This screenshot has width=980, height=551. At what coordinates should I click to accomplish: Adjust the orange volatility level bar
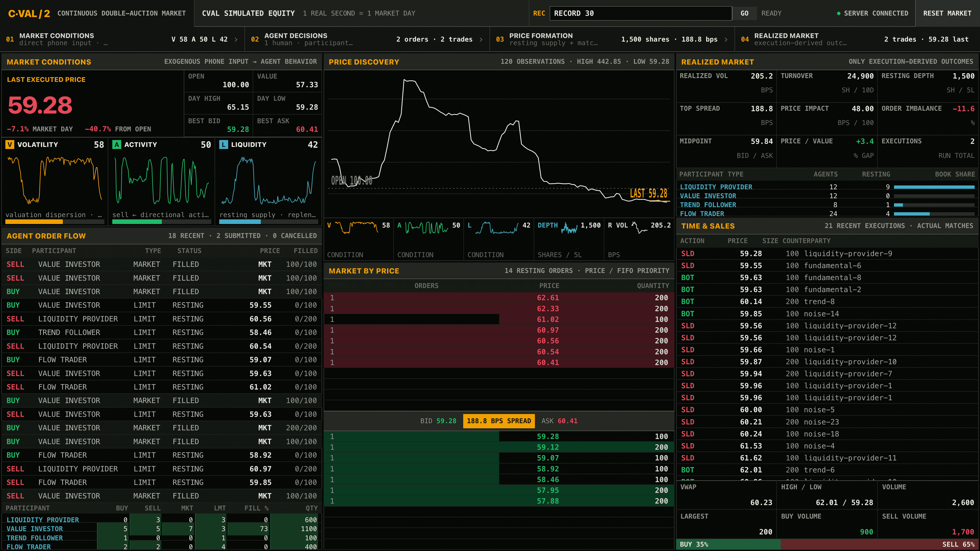(54, 222)
